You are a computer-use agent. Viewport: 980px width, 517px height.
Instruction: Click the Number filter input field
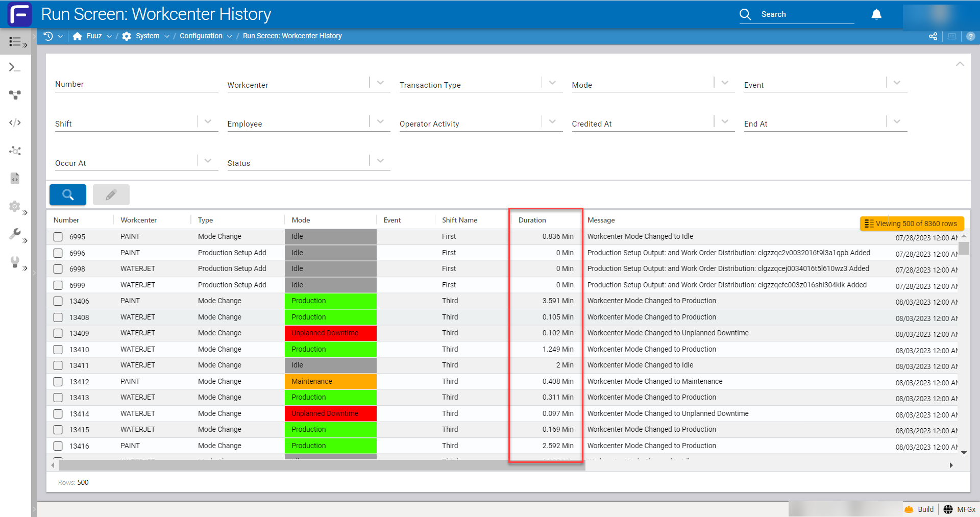[x=136, y=85]
